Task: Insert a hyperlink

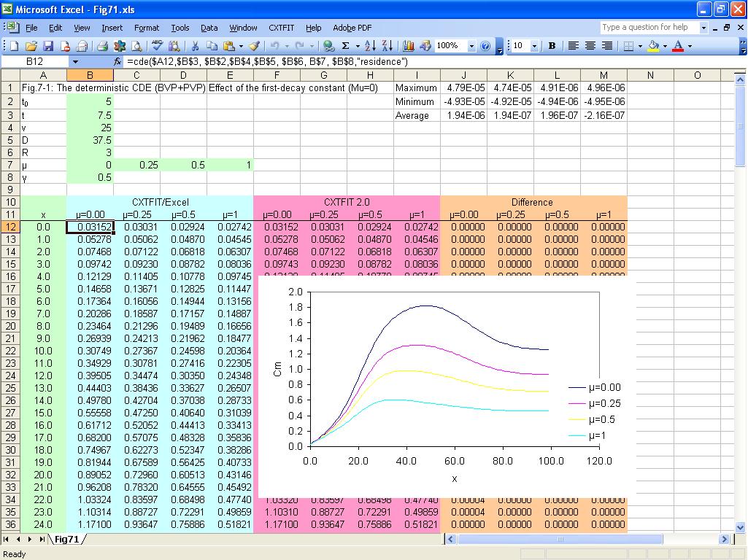Action: click(x=329, y=45)
